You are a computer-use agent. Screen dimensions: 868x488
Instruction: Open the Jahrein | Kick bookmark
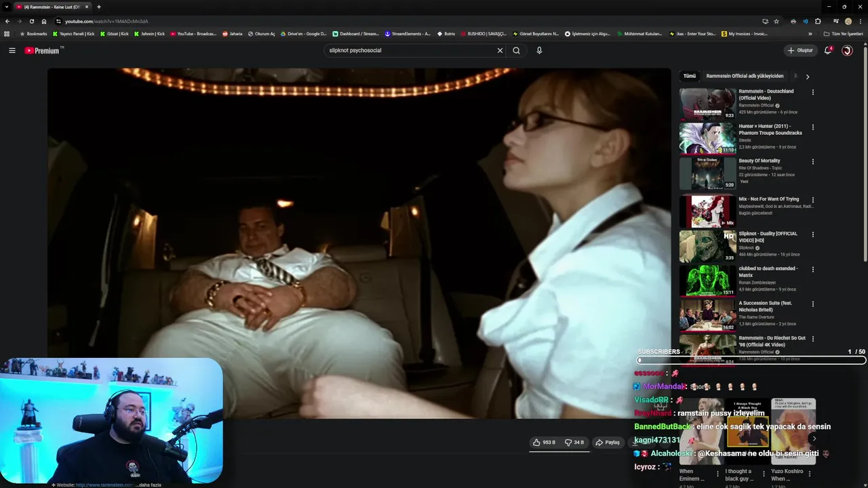point(149,33)
